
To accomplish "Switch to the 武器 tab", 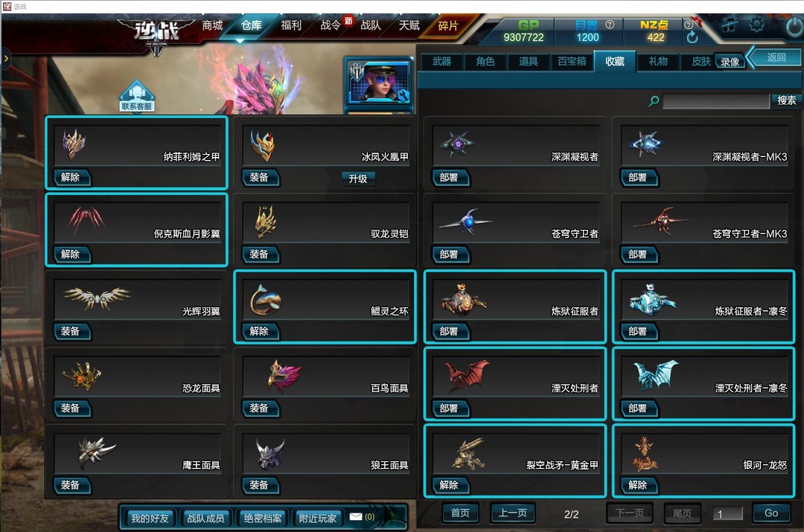I will pyautogui.click(x=441, y=62).
